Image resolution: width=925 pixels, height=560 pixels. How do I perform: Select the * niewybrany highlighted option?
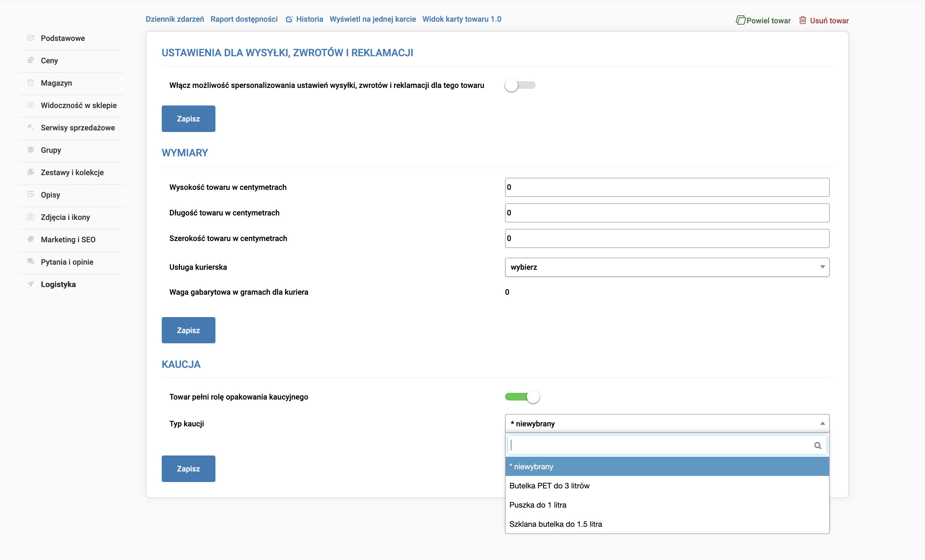tap(667, 467)
